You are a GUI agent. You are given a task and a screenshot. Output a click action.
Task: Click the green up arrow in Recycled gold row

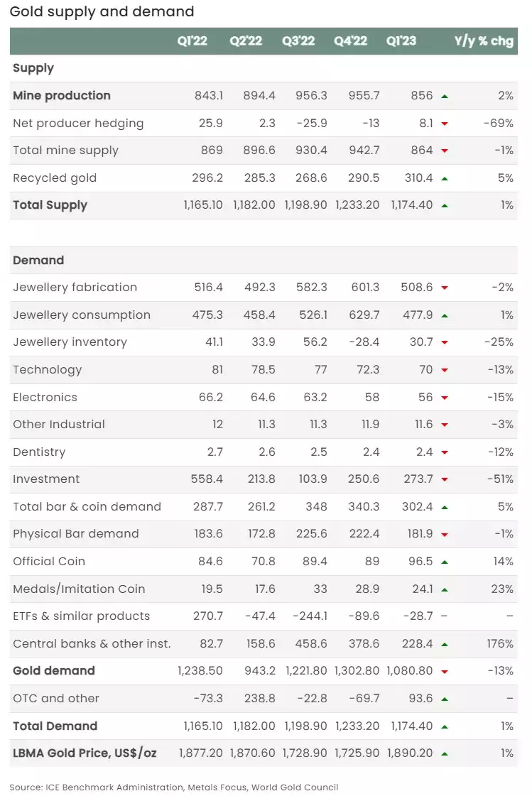[445, 178]
